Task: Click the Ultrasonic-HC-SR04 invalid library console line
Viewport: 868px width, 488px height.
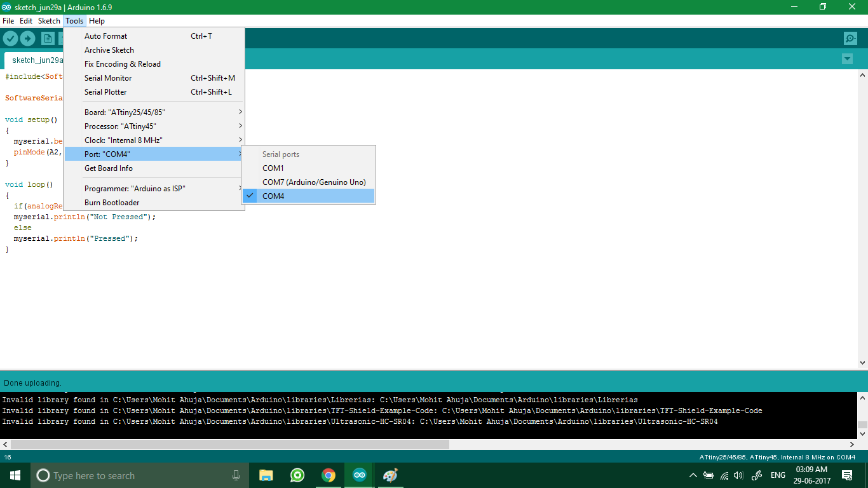Action: 360,421
